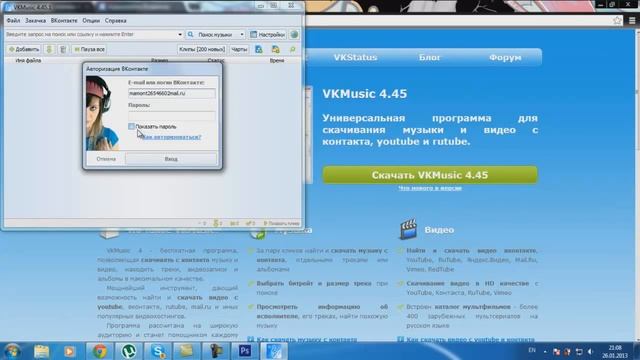Image resolution: width=640 pixels, height=360 pixels.
Task: Click the Скачать VKMusic 4.45 green button
Action: tap(430, 175)
